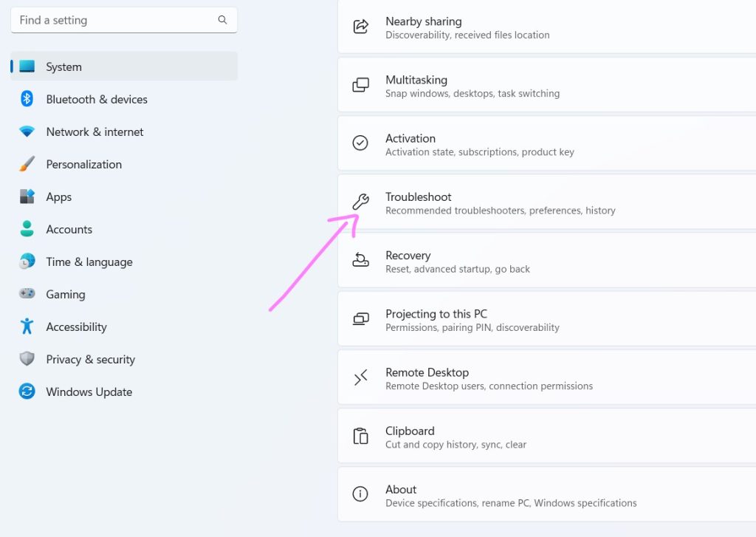
Task: Select System in the sidebar
Action: [63, 66]
